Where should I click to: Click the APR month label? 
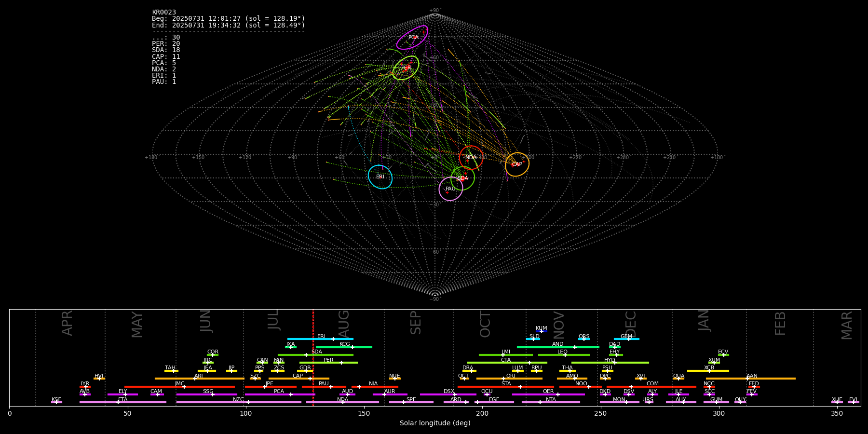(67, 323)
